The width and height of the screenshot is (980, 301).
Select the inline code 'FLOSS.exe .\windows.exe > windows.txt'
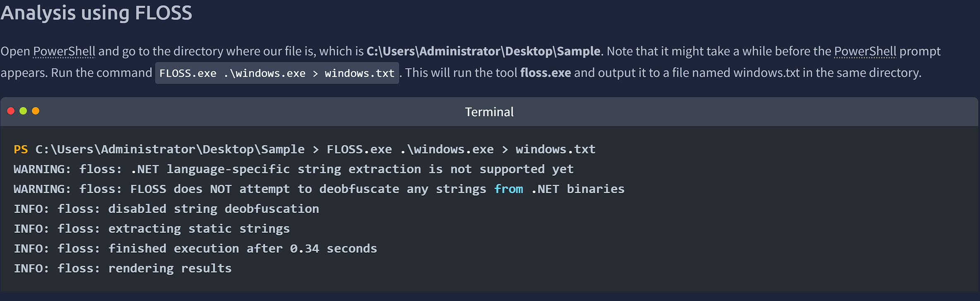click(x=277, y=73)
